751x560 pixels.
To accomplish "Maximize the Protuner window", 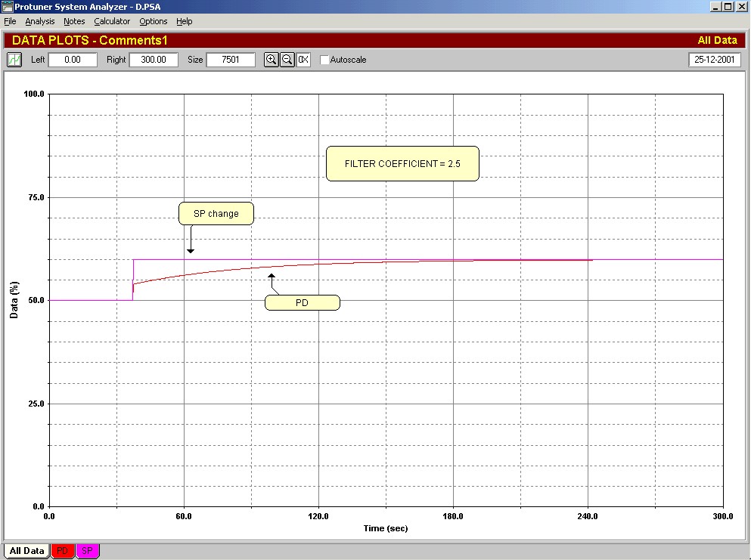I will 728,7.
